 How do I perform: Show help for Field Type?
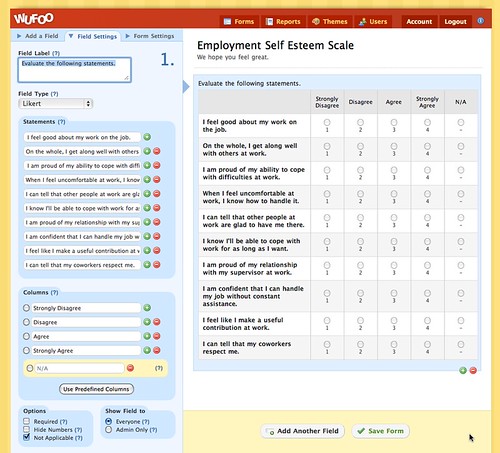(54, 94)
